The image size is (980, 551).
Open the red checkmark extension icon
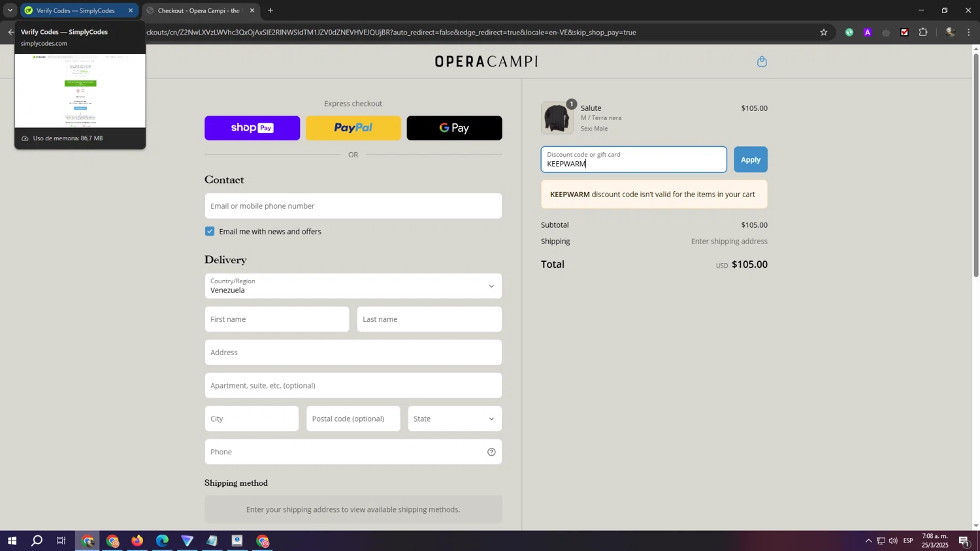(x=904, y=32)
